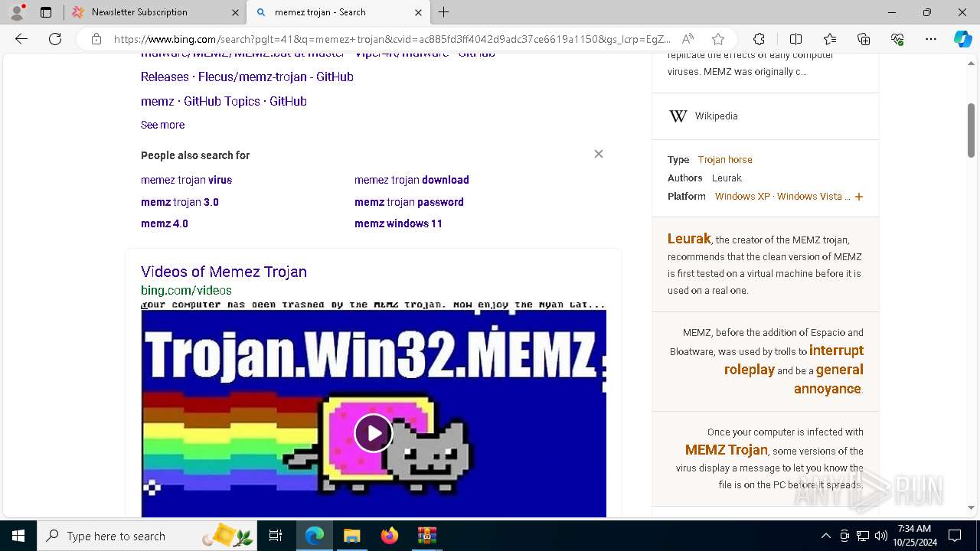The height and width of the screenshot is (551, 980).
Task: Open volume control tray icon
Action: coord(880,536)
